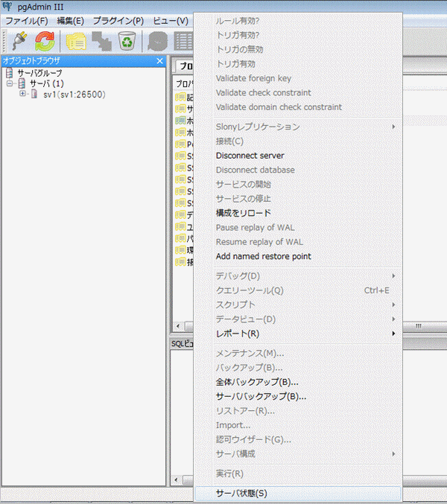Image resolution: width=447 pixels, height=504 pixels.
Task: Collapse the サーバ (1) tree node
Action: pyautogui.click(x=10, y=84)
